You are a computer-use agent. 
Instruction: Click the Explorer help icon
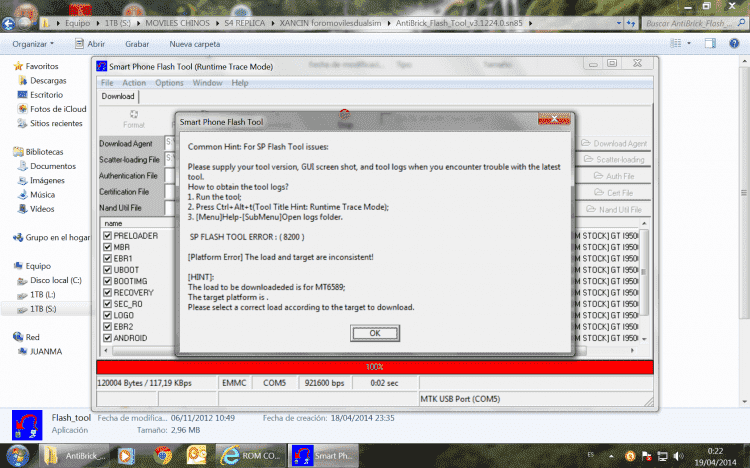pos(734,44)
